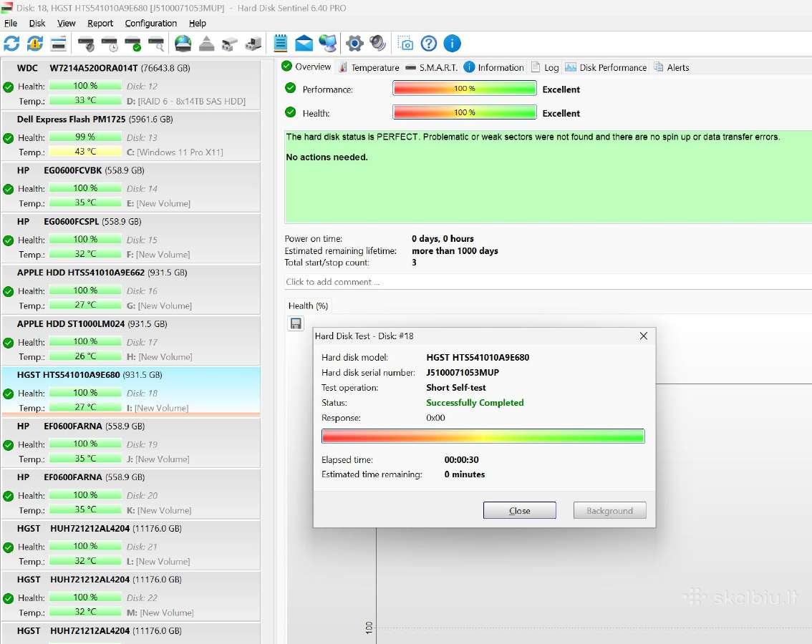Open the Help menu
This screenshot has height=644, width=812.
click(x=198, y=24)
